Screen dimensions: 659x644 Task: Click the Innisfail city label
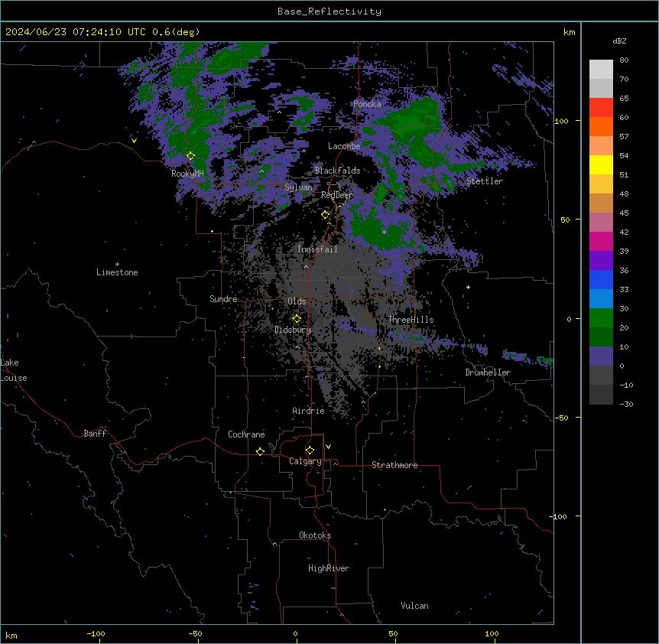click(x=317, y=249)
